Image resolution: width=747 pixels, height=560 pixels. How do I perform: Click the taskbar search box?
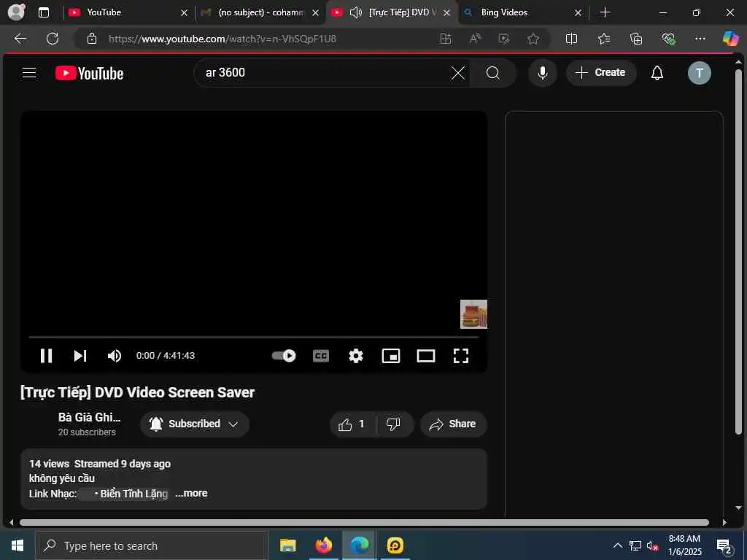click(x=152, y=545)
